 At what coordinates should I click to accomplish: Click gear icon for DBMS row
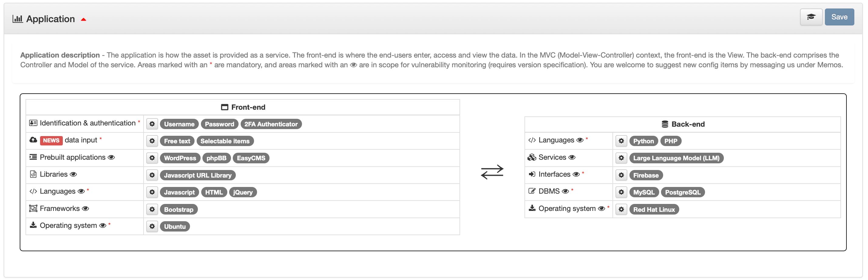point(621,192)
